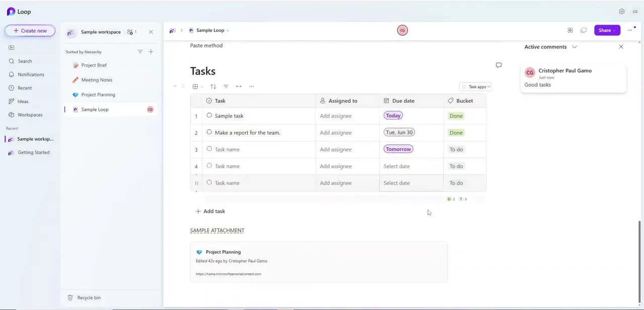Click the workspace breadcrumb icon

pos(172,31)
